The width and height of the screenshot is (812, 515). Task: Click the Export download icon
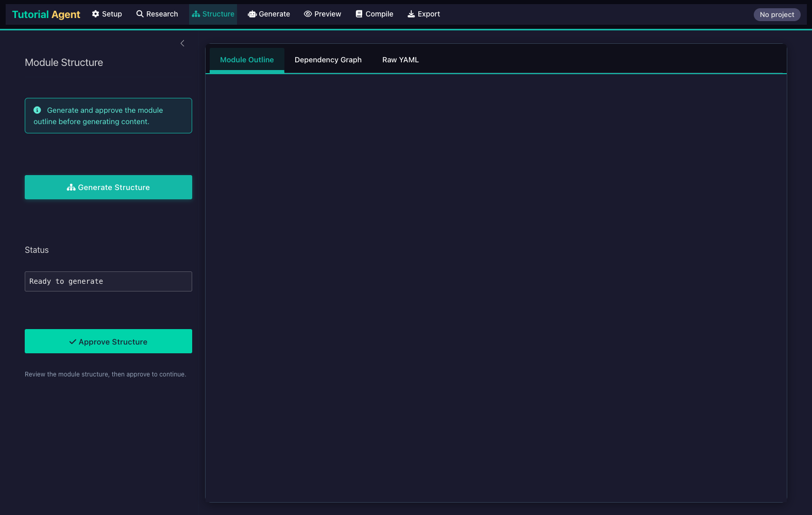click(x=411, y=14)
